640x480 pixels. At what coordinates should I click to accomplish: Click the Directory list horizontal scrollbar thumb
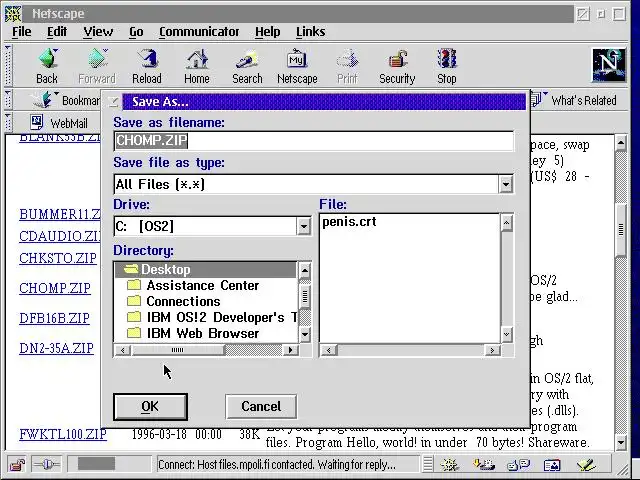click(x=178, y=350)
